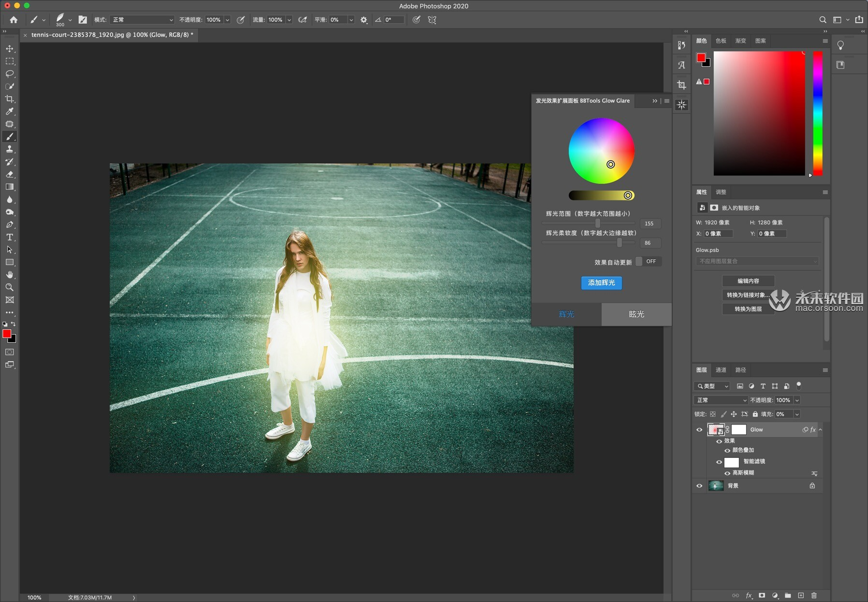
Task: Select the Lasso tool
Action: pos(10,73)
